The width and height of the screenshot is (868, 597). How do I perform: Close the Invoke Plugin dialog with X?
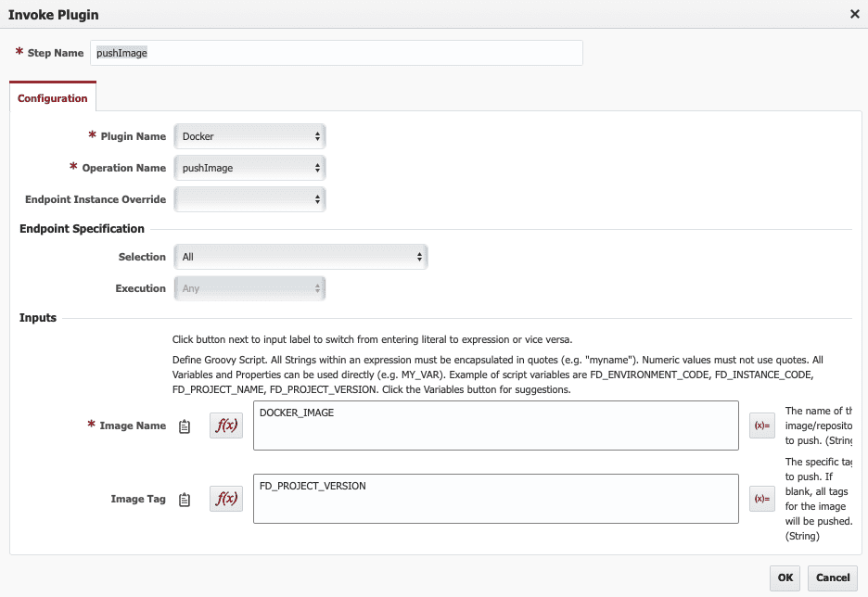coord(855,15)
